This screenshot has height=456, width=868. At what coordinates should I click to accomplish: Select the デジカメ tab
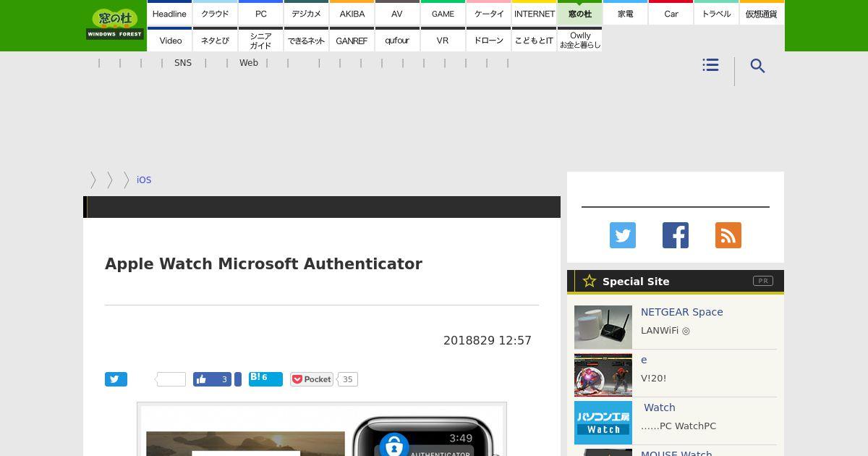click(x=306, y=13)
